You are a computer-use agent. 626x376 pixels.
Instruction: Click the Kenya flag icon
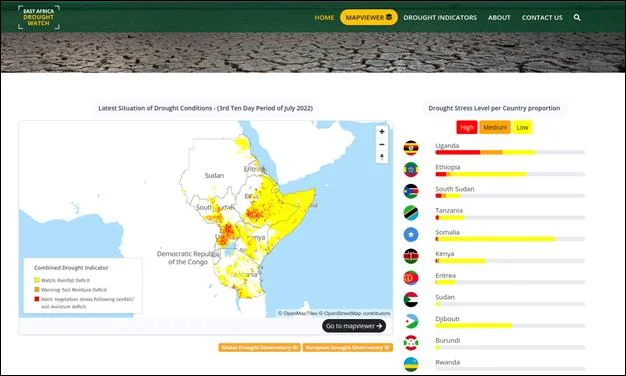[411, 256]
